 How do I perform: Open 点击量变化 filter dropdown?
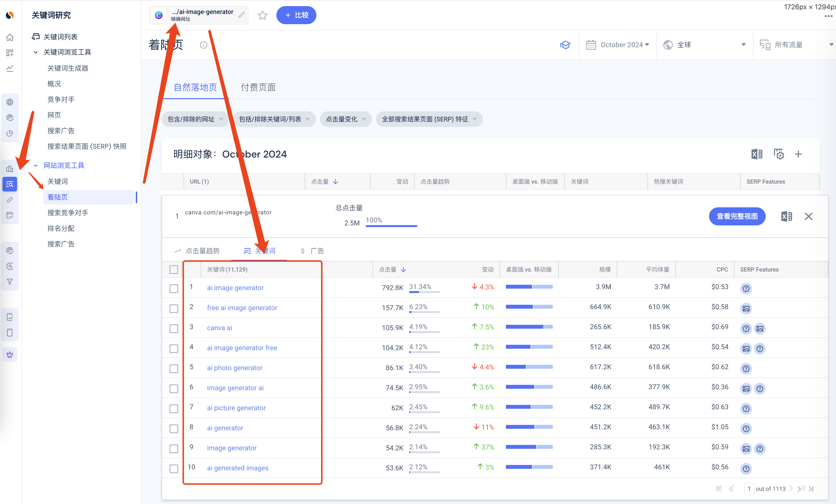click(x=346, y=119)
